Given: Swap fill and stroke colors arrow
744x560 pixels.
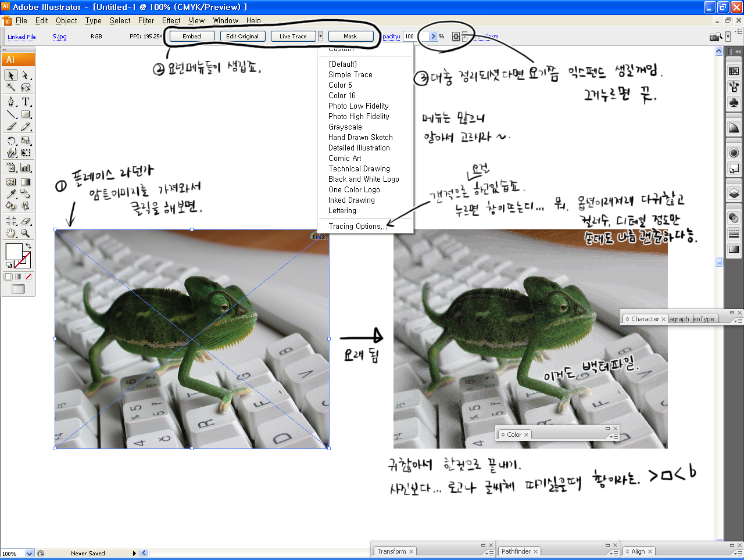Looking at the screenshot, I should click(x=28, y=246).
